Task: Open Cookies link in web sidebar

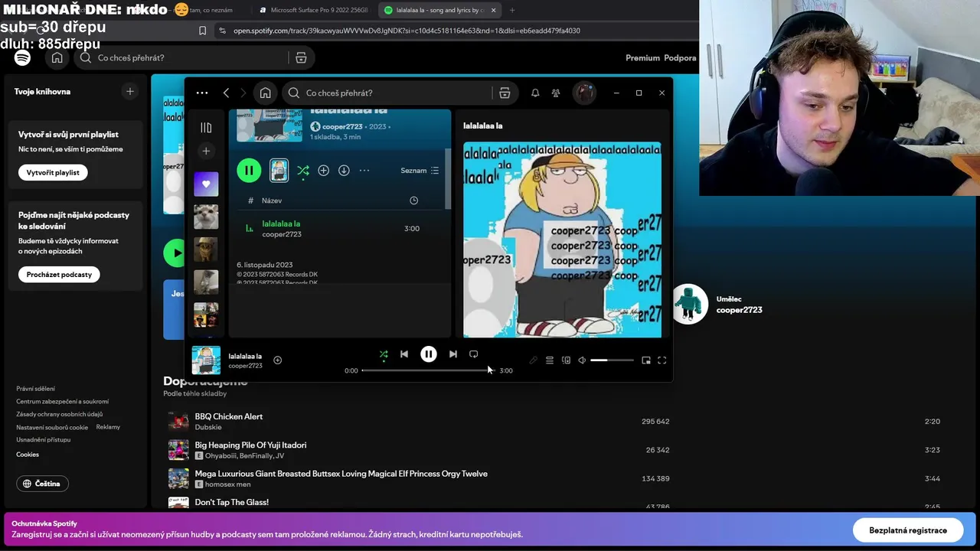Action: coord(28,455)
